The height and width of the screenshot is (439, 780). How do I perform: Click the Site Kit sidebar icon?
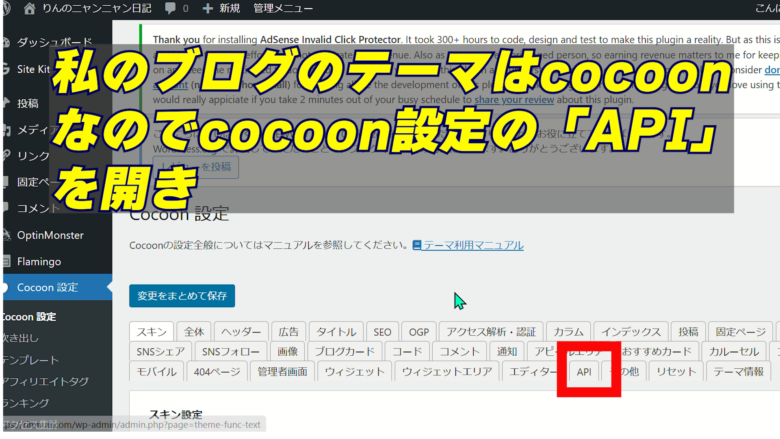pyautogui.click(x=7, y=69)
